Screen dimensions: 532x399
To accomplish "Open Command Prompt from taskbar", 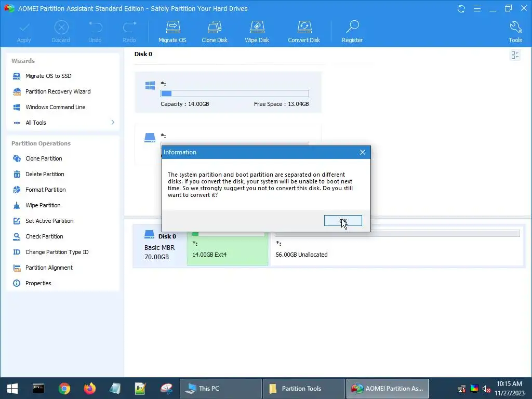I will click(38, 389).
